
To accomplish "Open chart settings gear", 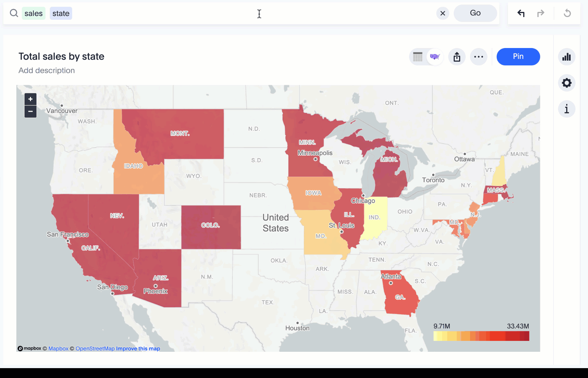I will click(x=567, y=83).
